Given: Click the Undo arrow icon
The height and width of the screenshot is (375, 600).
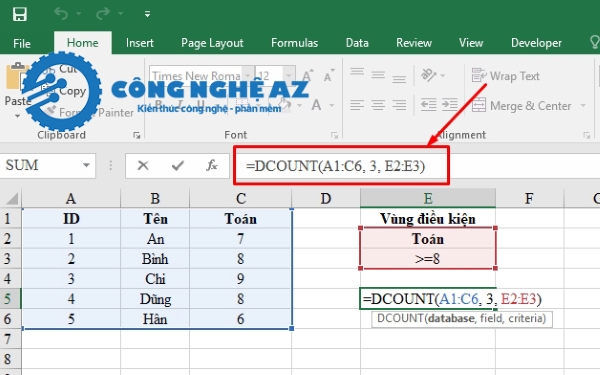Looking at the screenshot, I should (61, 14).
